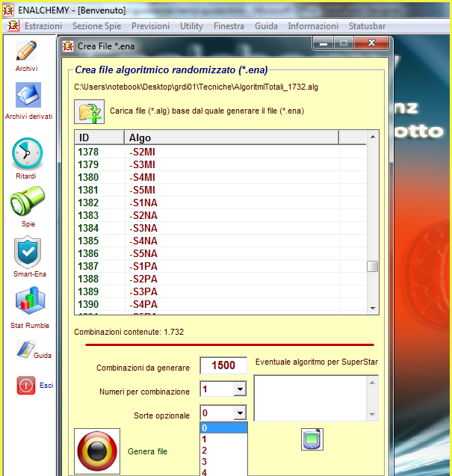Viewport: 452px width, 476px height.
Task: Click the Combinazioni da generare field
Action: 223,365
